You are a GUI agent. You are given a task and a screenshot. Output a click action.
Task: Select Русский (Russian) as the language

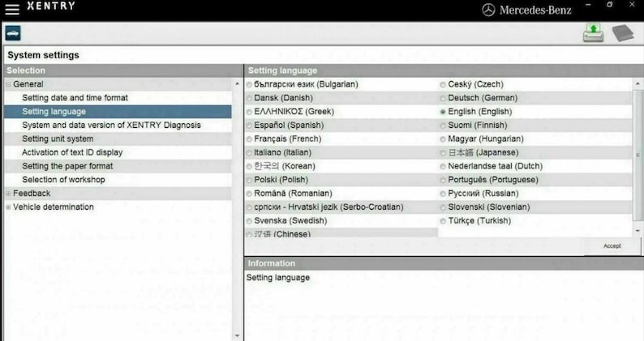443,194
